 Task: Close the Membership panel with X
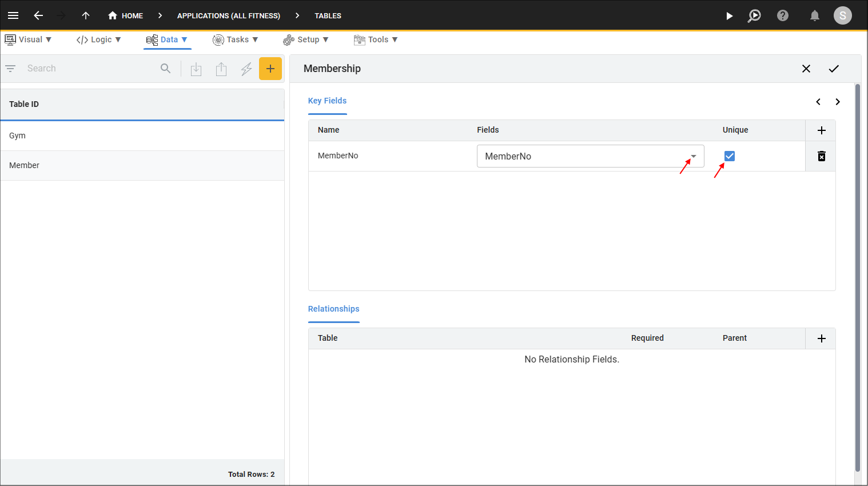coord(806,69)
